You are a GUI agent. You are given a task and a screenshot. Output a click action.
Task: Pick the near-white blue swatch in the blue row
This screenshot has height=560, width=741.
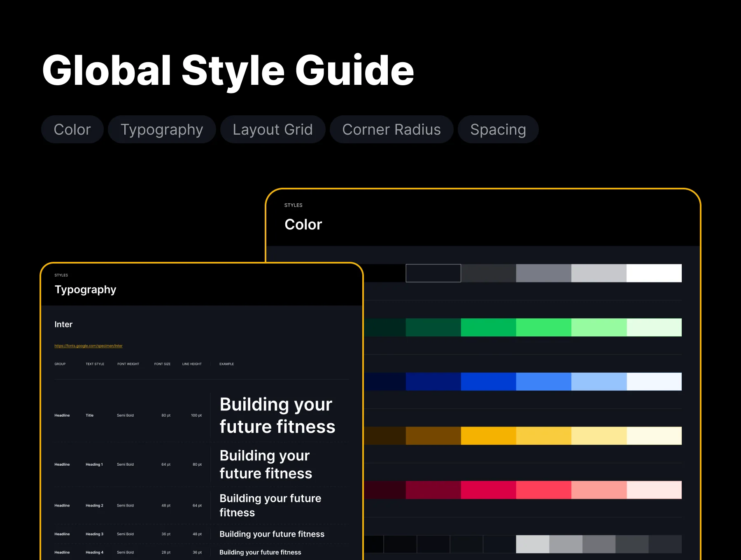654,382
